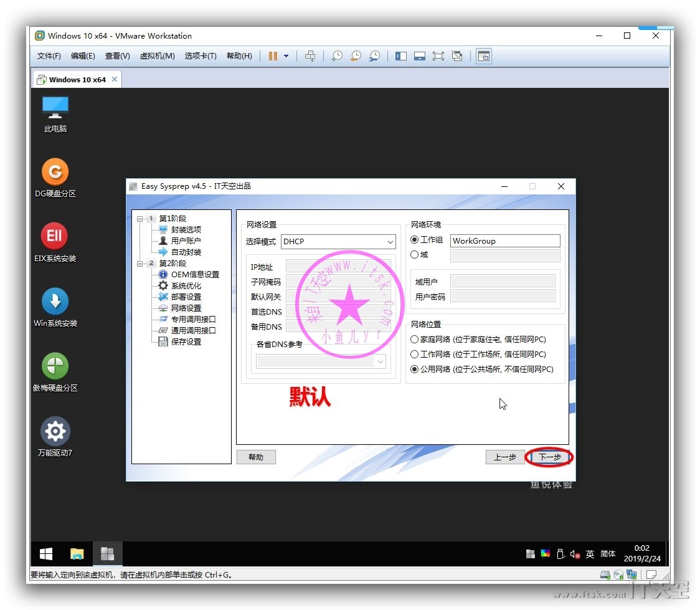Viewport: 700px width, 610px height.
Task: Take a snapshot of the virtual machine
Action: pos(337,56)
